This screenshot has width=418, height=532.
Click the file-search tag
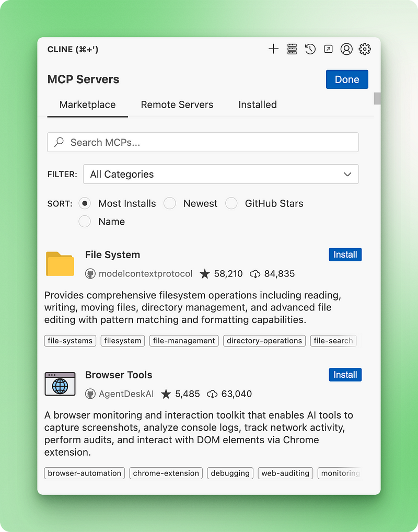tap(333, 341)
